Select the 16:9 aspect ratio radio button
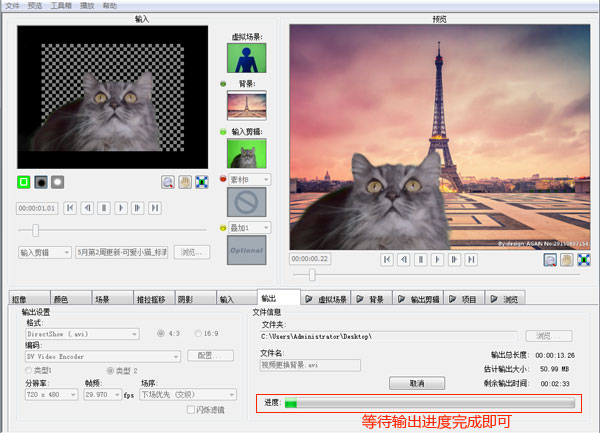 click(x=198, y=334)
